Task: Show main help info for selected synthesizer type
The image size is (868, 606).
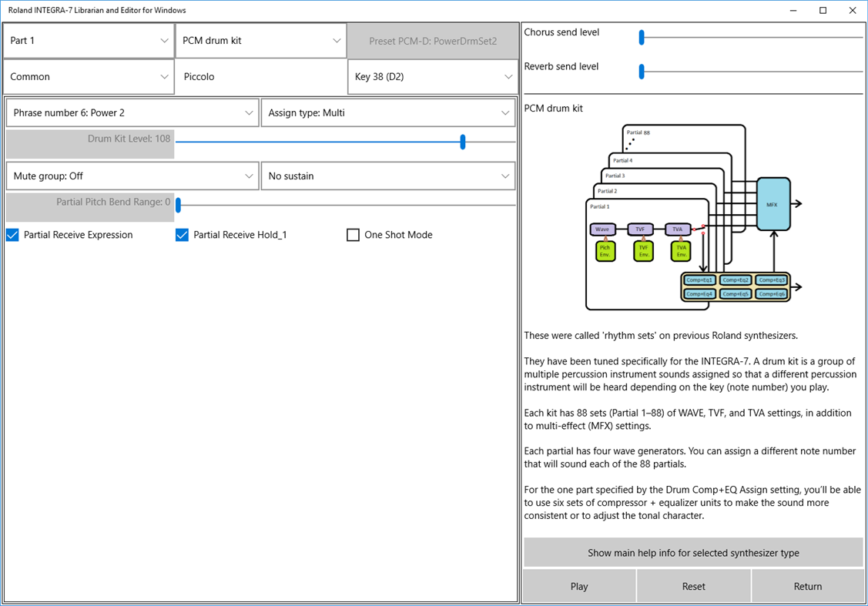Action: coord(692,552)
